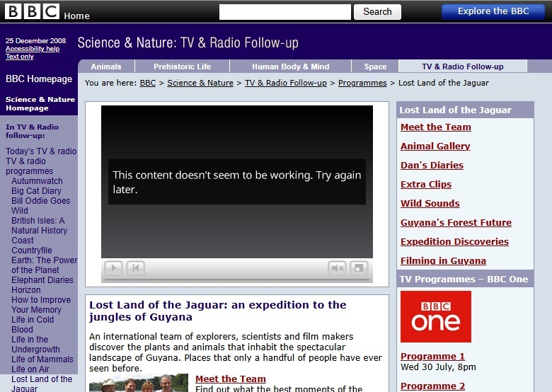The width and height of the screenshot is (552, 392).
Task: Click BBC breadcrumb link
Action: point(147,83)
